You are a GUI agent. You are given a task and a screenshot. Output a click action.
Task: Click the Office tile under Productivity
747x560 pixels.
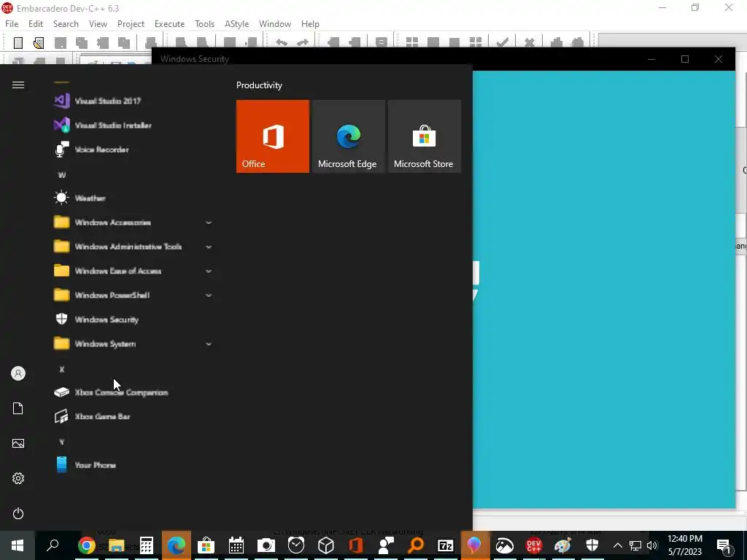273,136
